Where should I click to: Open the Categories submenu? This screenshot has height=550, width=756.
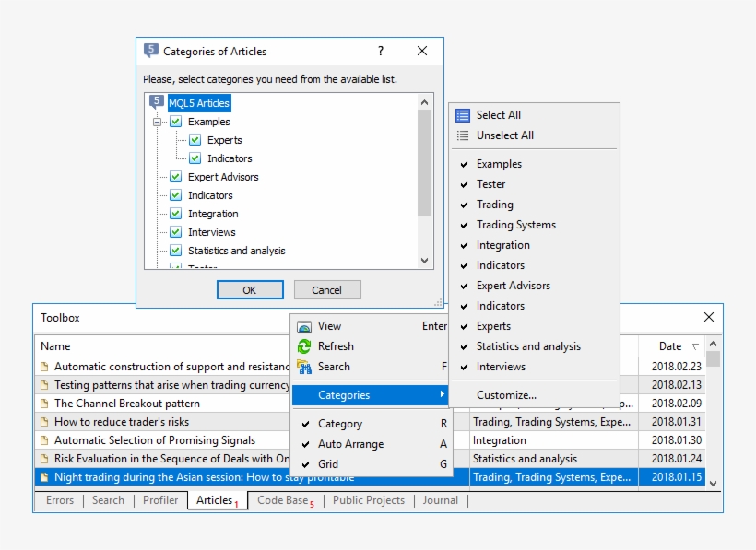pos(369,395)
